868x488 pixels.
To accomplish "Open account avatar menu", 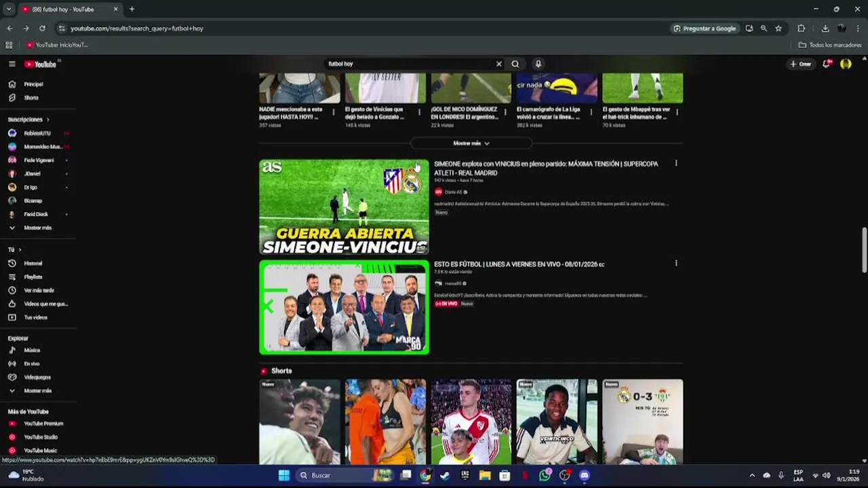I will [846, 64].
